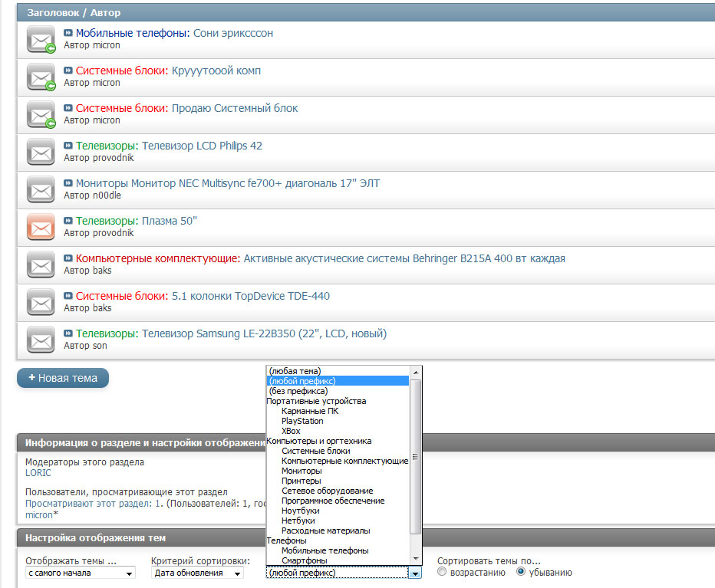Click envelope icon beside Behringer B215A thread

click(41, 264)
